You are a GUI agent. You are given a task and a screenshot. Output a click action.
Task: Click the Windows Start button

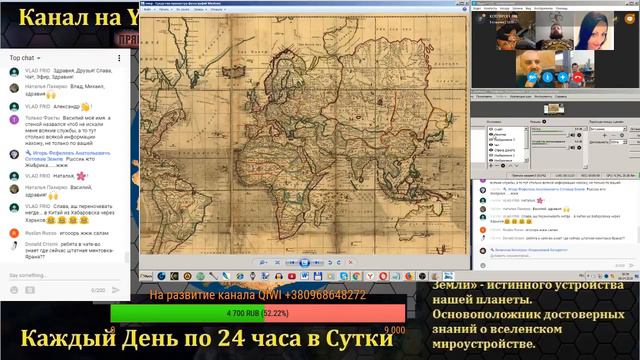coord(146,276)
